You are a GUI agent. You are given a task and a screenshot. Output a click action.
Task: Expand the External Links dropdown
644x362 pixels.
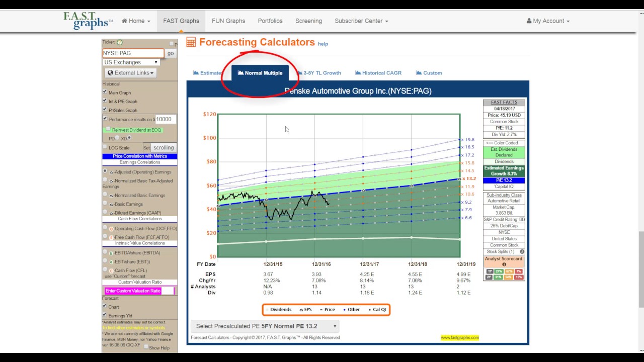[x=131, y=73]
